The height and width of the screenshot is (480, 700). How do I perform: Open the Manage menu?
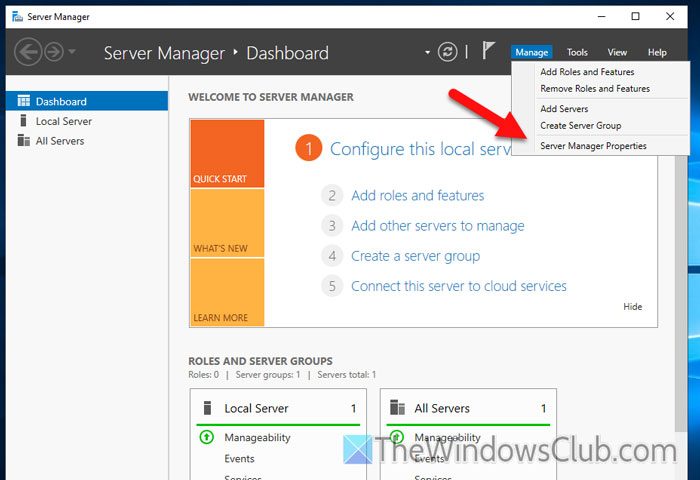[531, 52]
